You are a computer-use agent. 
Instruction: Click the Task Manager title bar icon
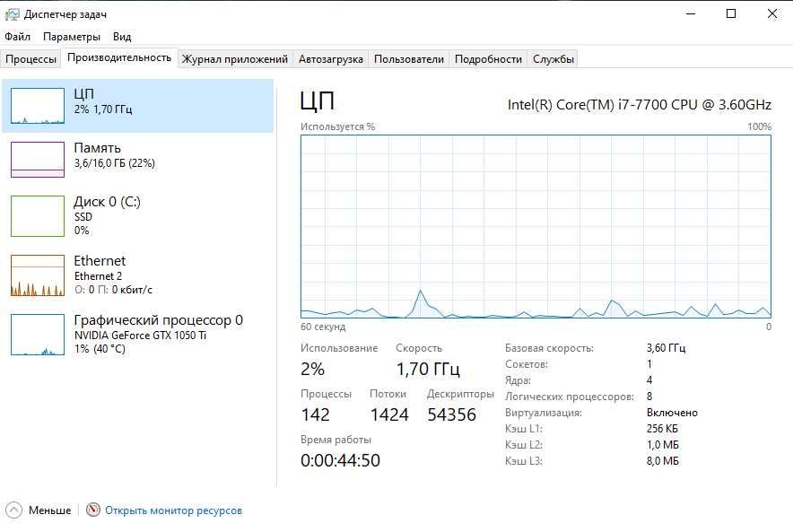pyautogui.click(x=13, y=14)
